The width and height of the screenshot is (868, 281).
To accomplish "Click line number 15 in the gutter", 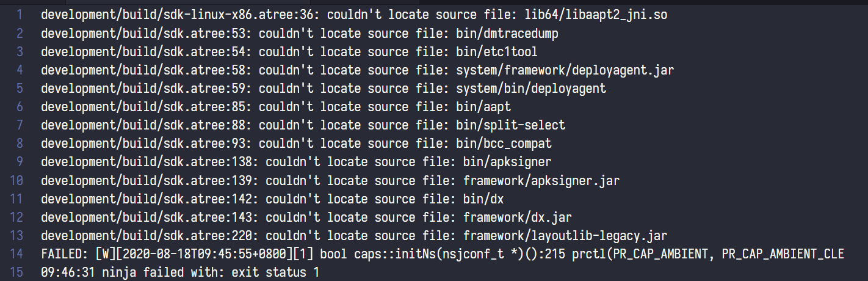I will pyautogui.click(x=16, y=272).
